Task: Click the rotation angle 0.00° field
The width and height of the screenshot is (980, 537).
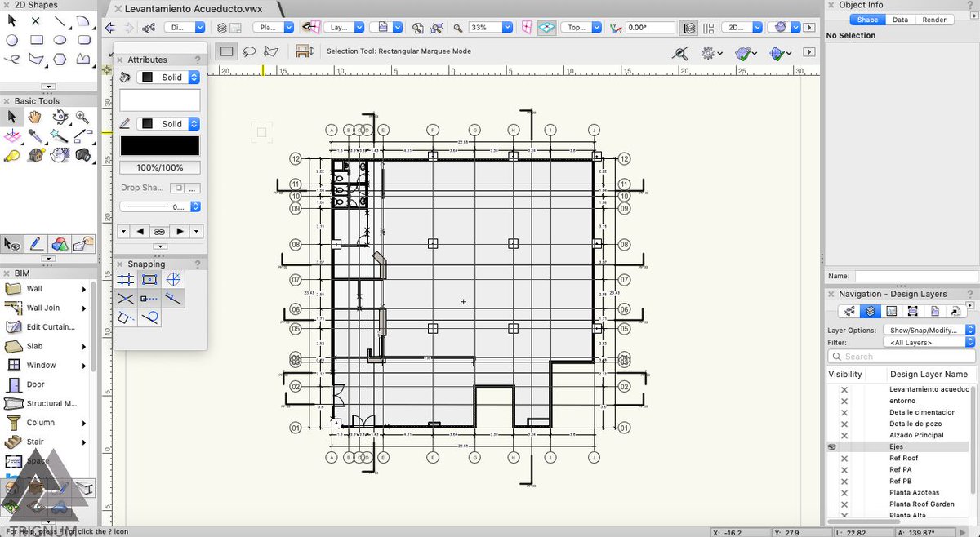Action: click(649, 27)
